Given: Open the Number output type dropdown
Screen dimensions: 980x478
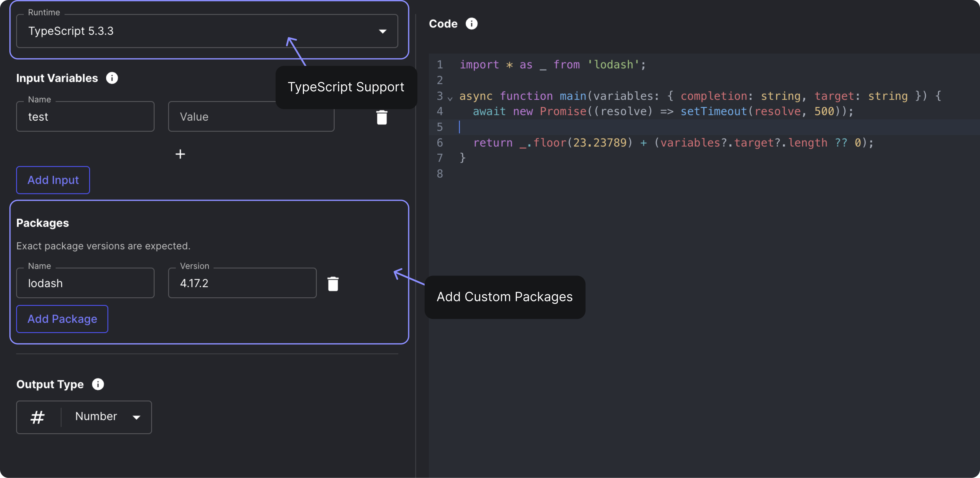Looking at the screenshot, I should pos(106,417).
